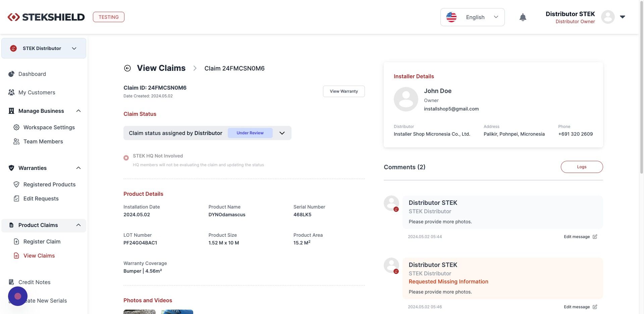Click the View Claims file icon
The height and width of the screenshot is (314, 644).
pos(16,256)
